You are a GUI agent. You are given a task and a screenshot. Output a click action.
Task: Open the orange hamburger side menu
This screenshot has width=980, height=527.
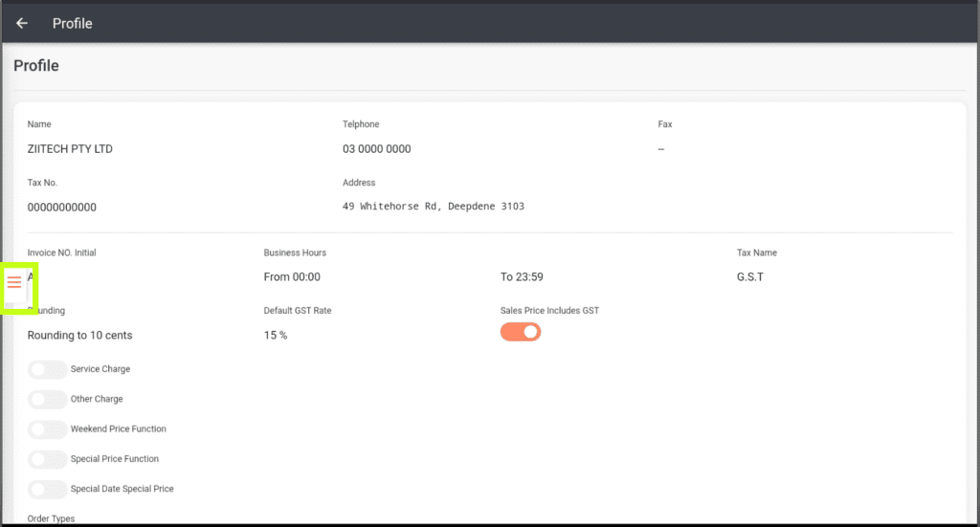(x=14, y=281)
